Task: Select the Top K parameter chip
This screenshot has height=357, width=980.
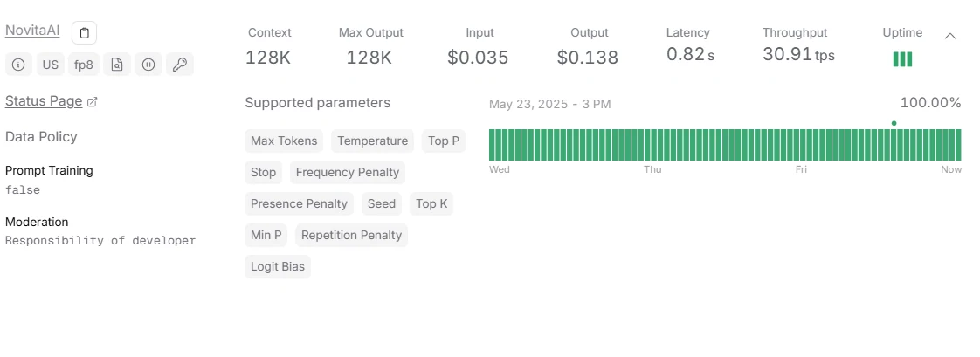Action: [431, 203]
